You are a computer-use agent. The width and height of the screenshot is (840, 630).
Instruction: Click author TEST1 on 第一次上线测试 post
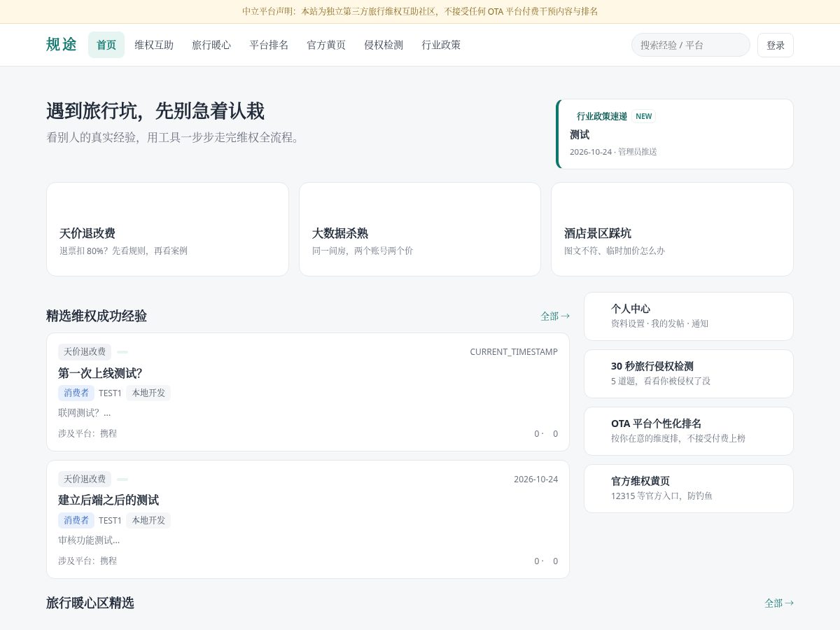pyautogui.click(x=110, y=393)
